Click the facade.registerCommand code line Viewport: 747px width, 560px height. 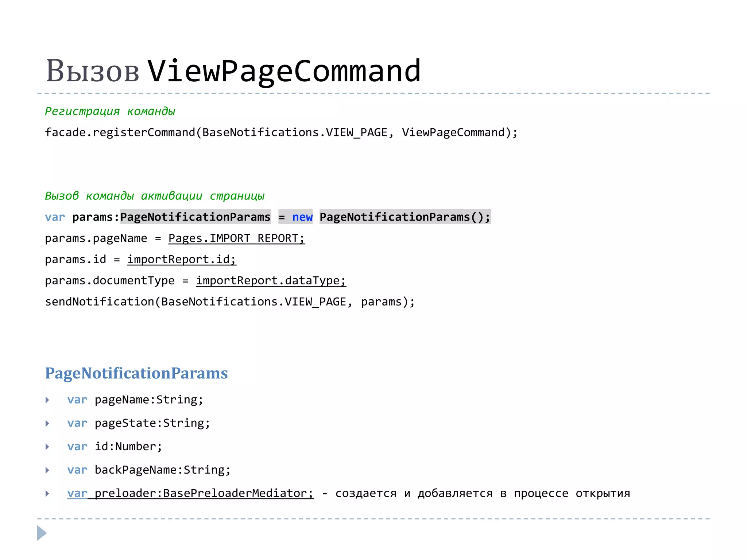coord(281,132)
